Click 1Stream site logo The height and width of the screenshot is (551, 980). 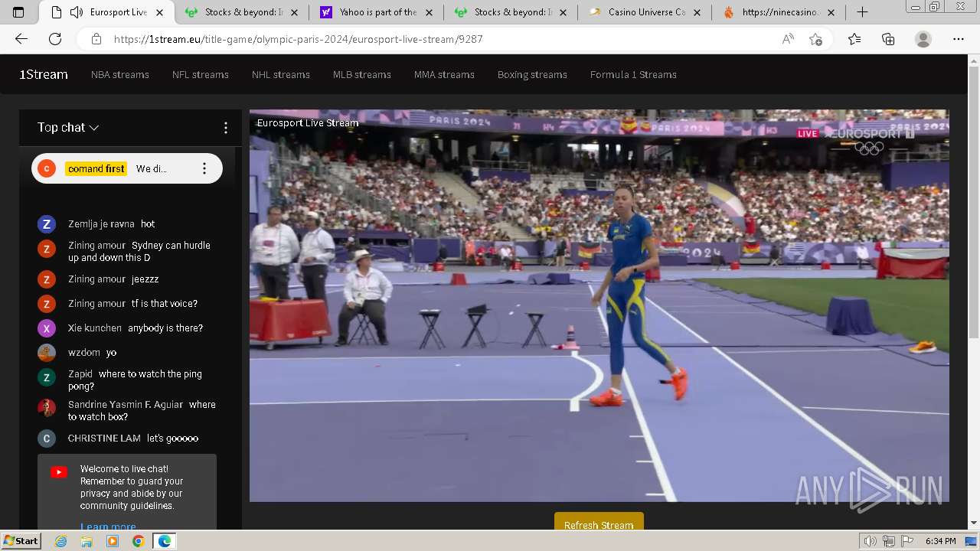[44, 74]
